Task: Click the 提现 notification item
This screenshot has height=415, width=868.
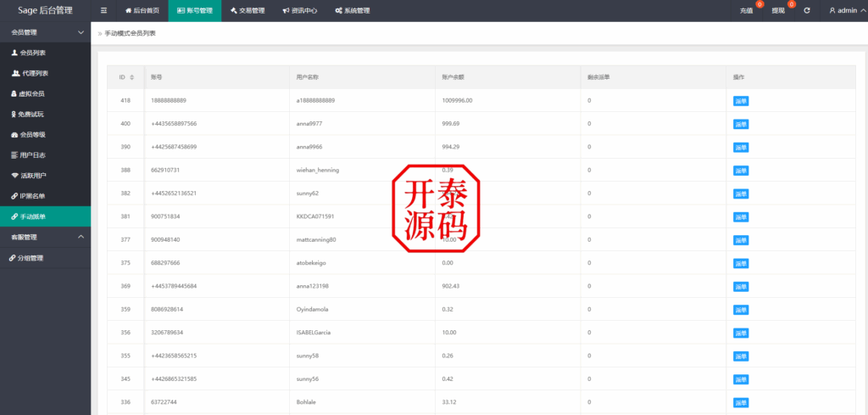Action: (779, 10)
